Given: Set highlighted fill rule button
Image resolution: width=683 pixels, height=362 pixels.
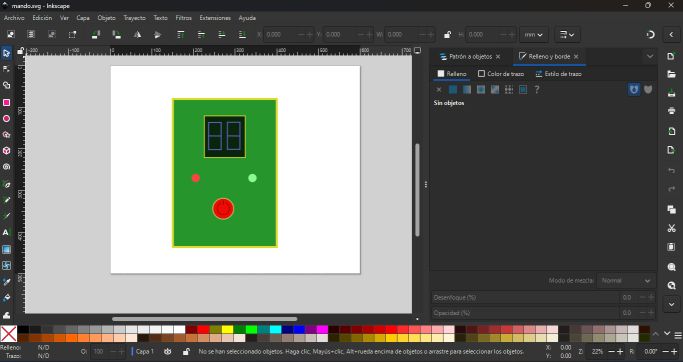Looking at the screenshot, I should [x=634, y=89].
